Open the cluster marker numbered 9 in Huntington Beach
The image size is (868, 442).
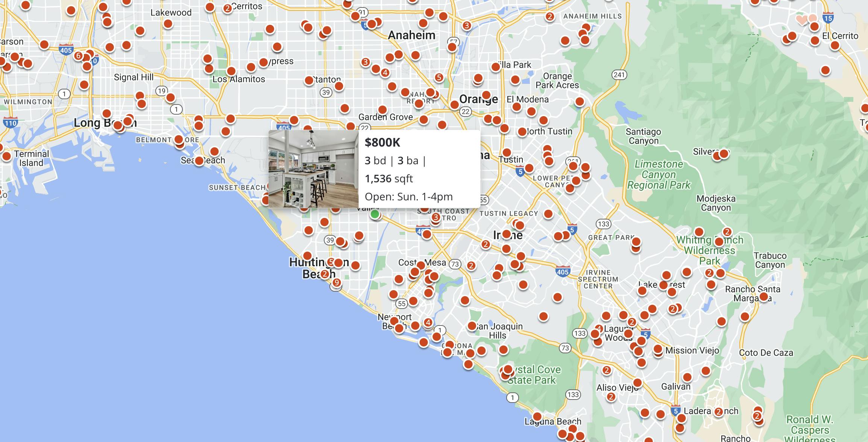click(337, 283)
